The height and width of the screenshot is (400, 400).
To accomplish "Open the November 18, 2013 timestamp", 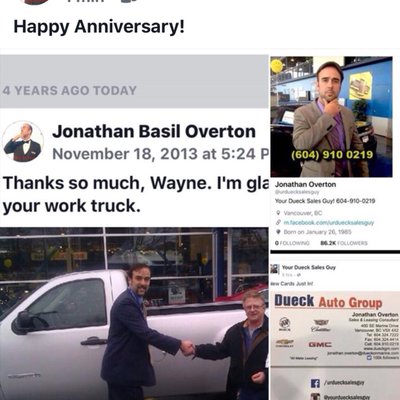I will tap(160, 154).
